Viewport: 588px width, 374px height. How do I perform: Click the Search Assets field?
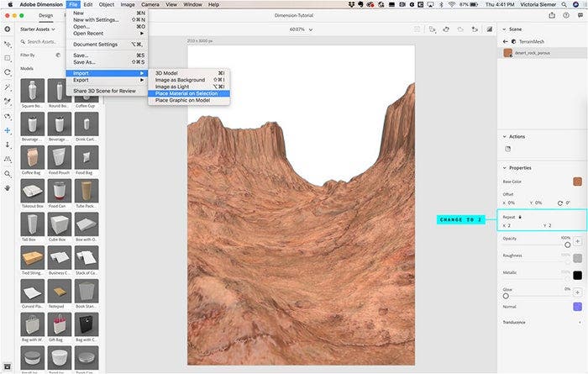(41, 42)
